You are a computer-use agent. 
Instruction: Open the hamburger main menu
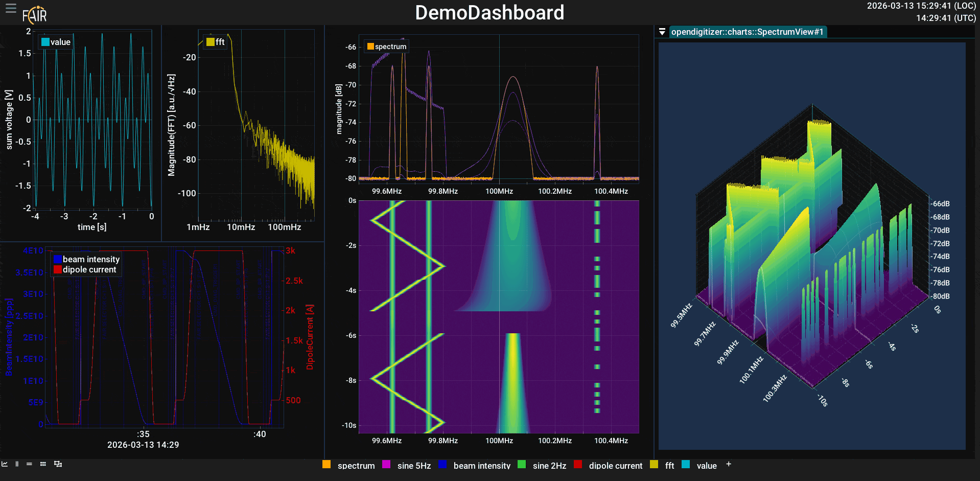(x=11, y=8)
